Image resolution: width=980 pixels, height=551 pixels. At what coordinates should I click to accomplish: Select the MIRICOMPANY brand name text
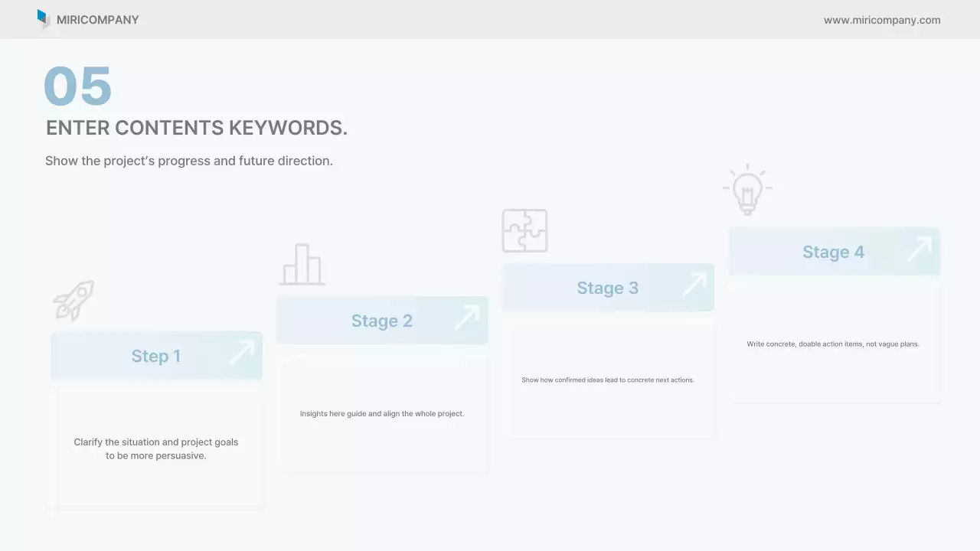click(97, 20)
